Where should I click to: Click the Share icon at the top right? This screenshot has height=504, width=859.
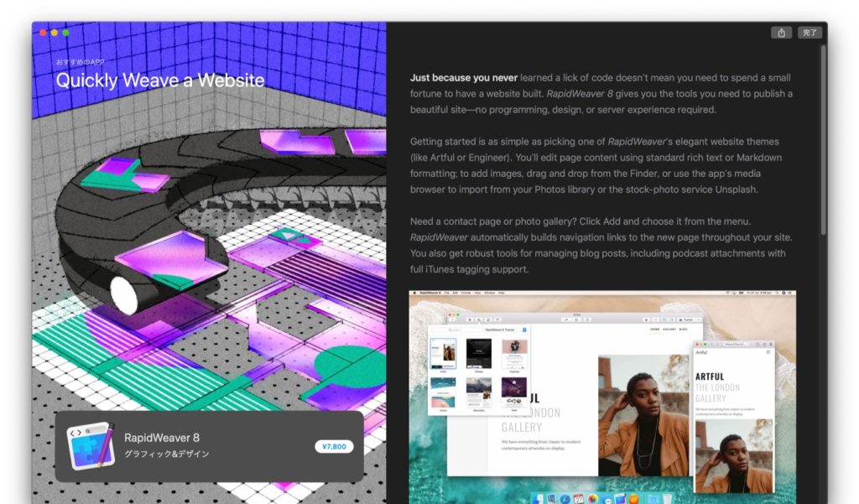[x=781, y=32]
